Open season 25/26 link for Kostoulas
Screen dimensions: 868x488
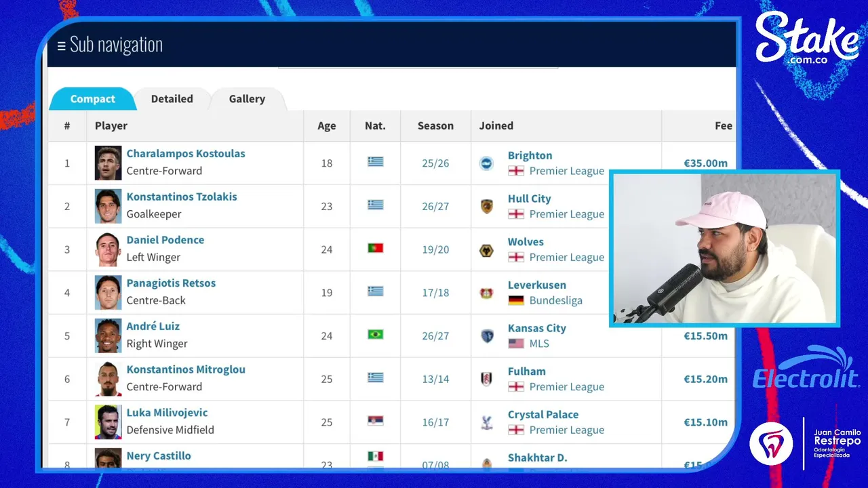point(435,163)
